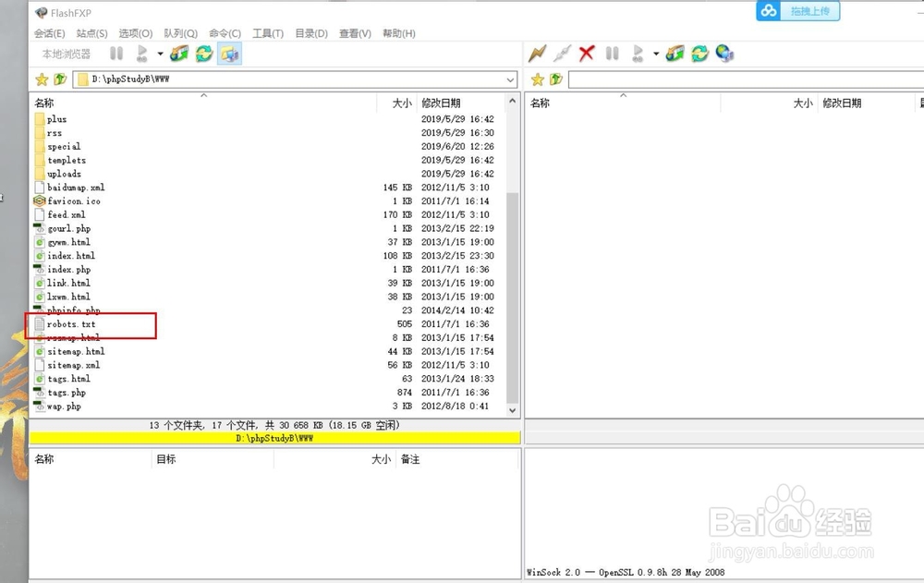Image resolution: width=924 pixels, height=583 pixels.
Task: Expand the transfer queue start arrow dropdown
Action: click(x=159, y=54)
